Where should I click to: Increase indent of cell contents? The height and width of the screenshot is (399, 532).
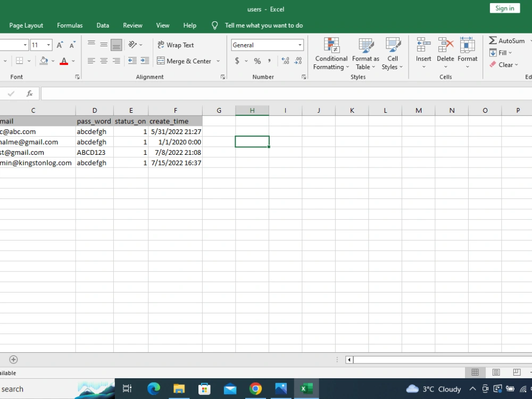click(x=145, y=61)
